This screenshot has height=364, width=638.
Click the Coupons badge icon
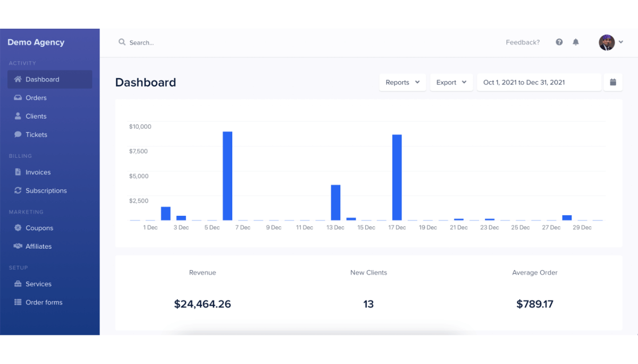tap(18, 228)
